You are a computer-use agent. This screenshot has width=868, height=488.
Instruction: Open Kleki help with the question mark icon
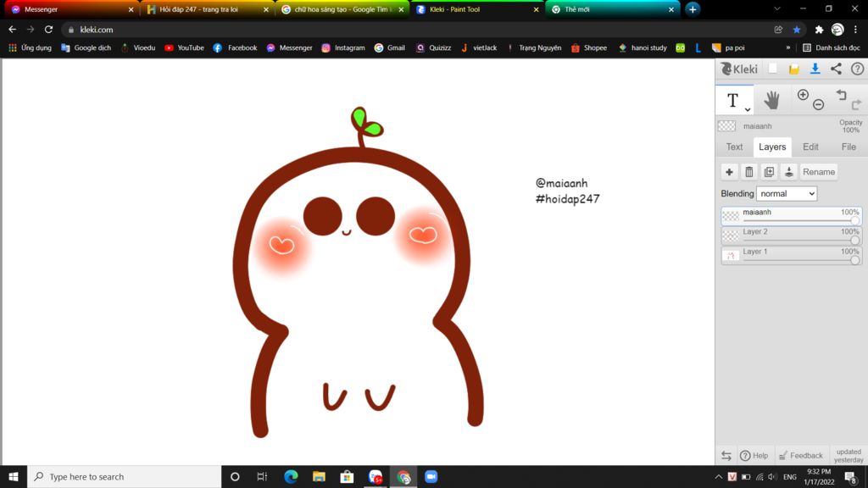pyautogui.click(x=857, y=69)
